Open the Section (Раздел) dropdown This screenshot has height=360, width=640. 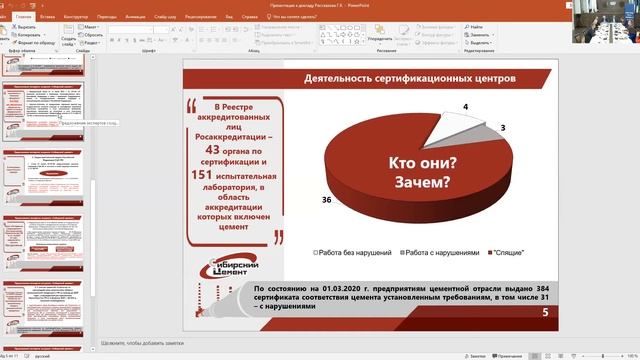pos(89,42)
